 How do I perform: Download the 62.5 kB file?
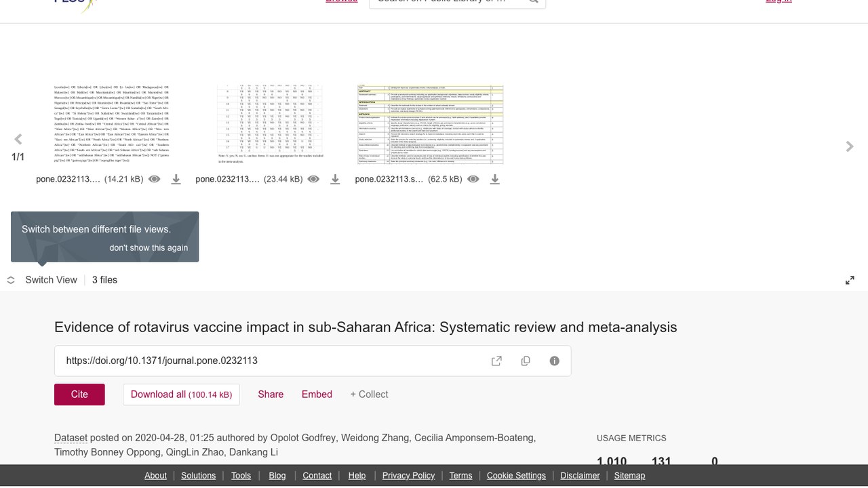pos(495,179)
